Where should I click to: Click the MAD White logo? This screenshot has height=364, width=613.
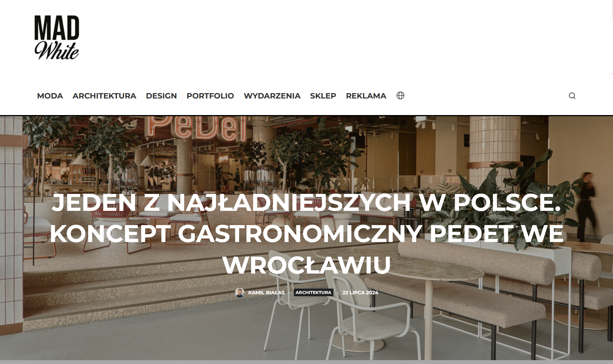coord(57,37)
